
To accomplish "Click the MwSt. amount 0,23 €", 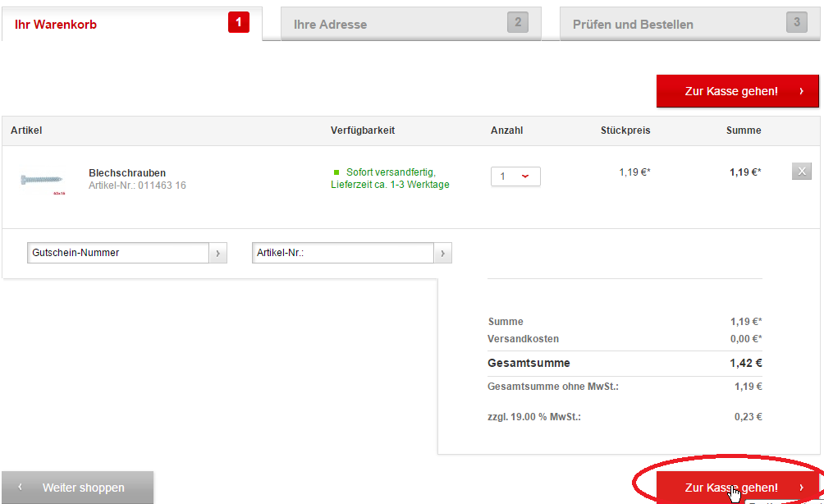I will tap(748, 417).
